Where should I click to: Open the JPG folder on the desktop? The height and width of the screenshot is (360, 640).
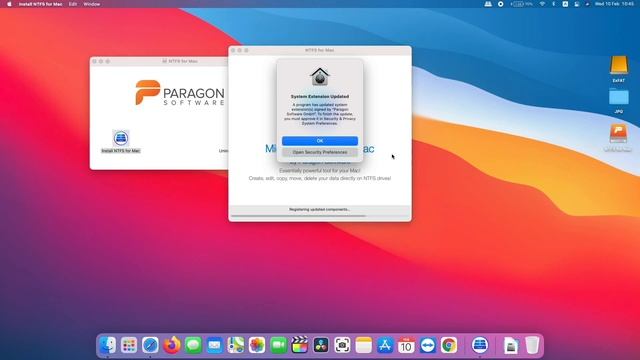click(x=619, y=98)
